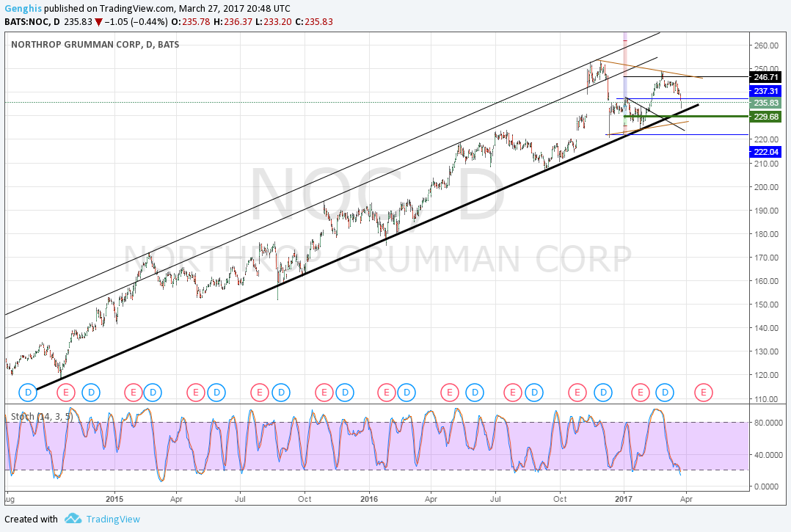Click the leftmost D dividend marker
Image resolution: width=791 pixels, height=532 pixels.
28,393
